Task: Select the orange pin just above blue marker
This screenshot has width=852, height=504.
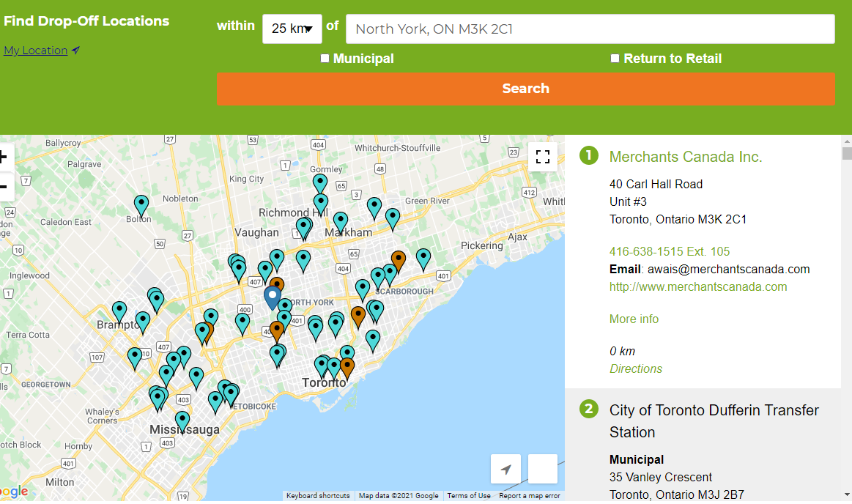Action: pyautogui.click(x=277, y=283)
